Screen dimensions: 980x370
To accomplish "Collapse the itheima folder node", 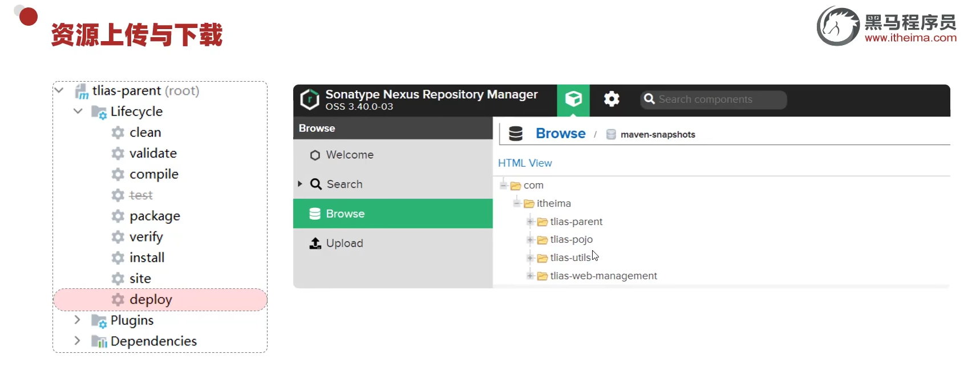I will (x=517, y=203).
